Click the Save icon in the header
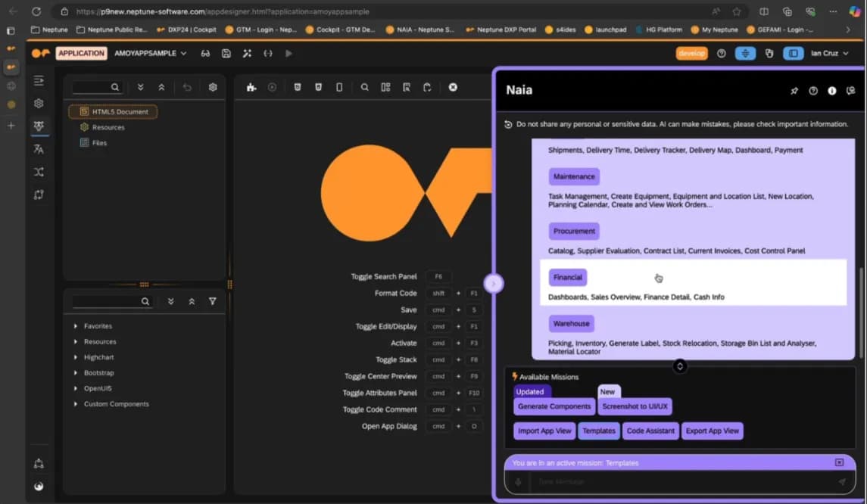This screenshot has height=504, width=867. (226, 54)
